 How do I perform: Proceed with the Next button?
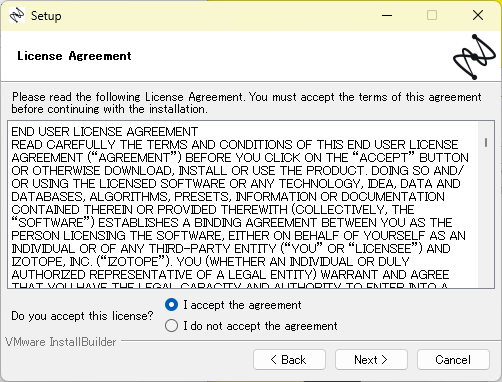pyautogui.click(x=371, y=360)
